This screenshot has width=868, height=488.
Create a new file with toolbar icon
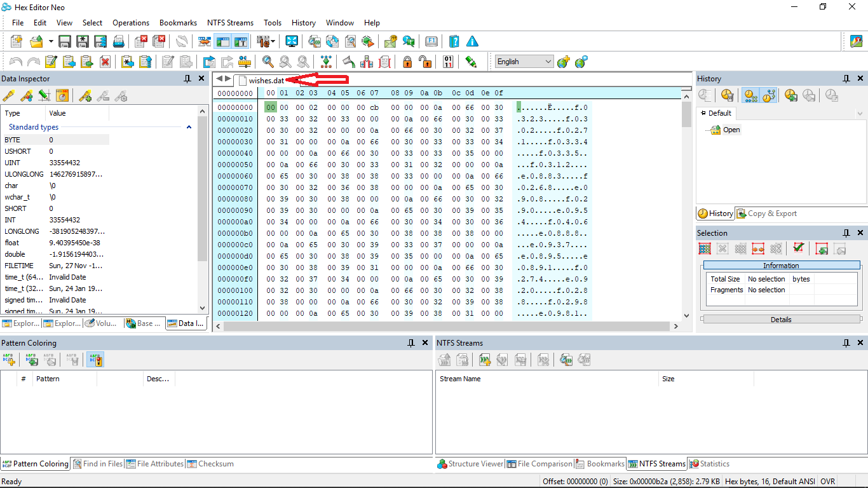coord(16,41)
